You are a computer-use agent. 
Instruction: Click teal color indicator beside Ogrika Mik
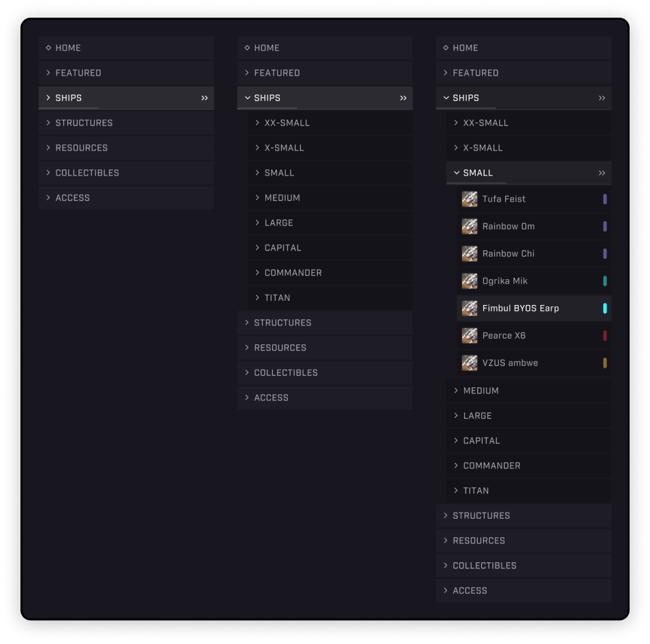tap(604, 281)
